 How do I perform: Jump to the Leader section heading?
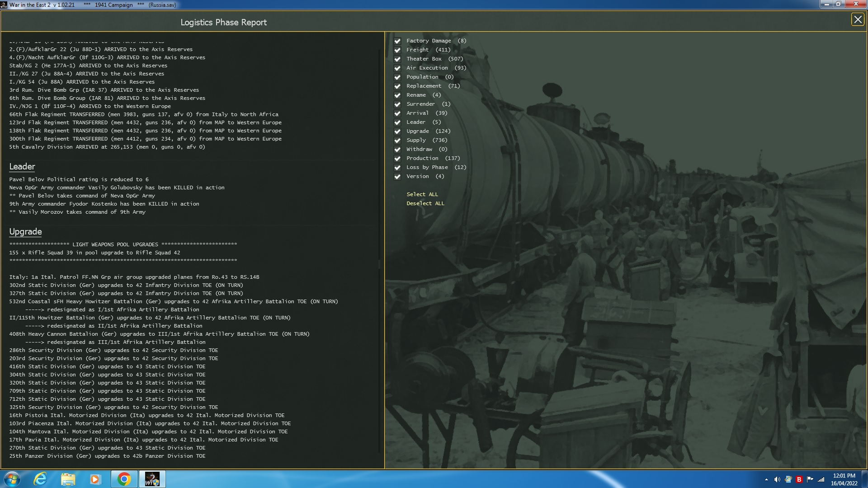[x=22, y=167]
